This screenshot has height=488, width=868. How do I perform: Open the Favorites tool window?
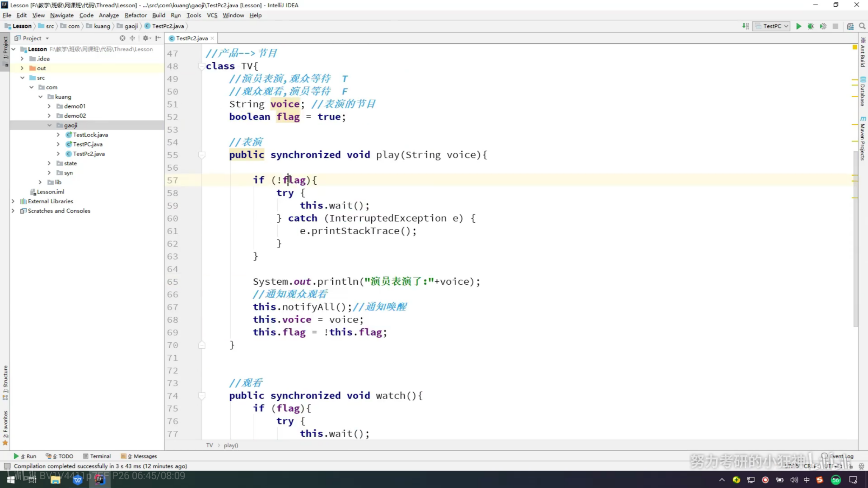point(5,428)
